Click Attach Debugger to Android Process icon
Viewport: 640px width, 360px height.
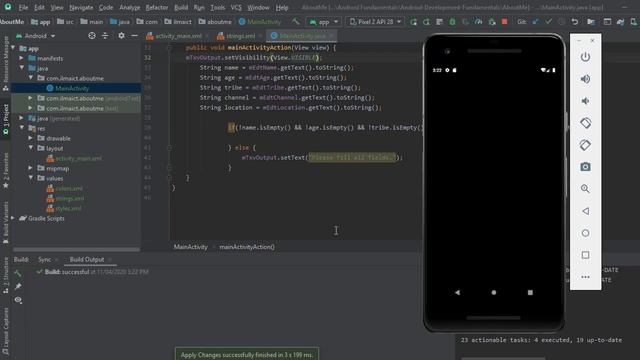[491, 22]
